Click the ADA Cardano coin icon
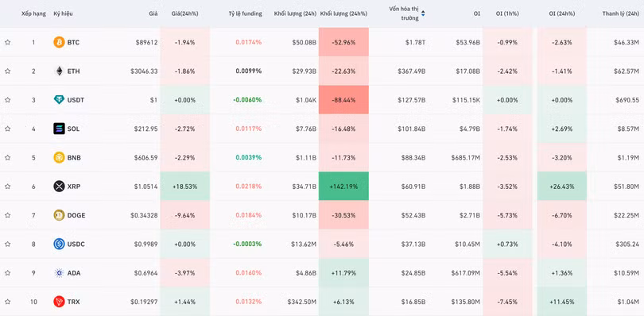This screenshot has width=644, height=316. tap(59, 273)
